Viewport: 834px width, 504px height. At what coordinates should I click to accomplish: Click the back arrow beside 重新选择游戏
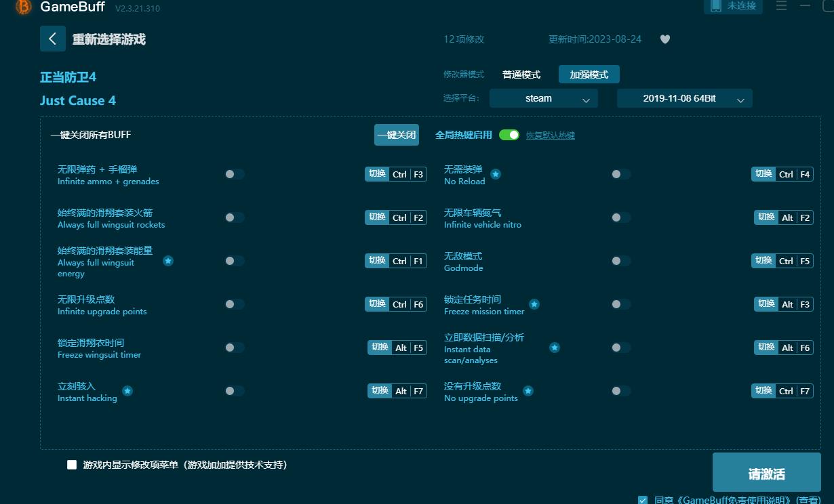coord(53,39)
